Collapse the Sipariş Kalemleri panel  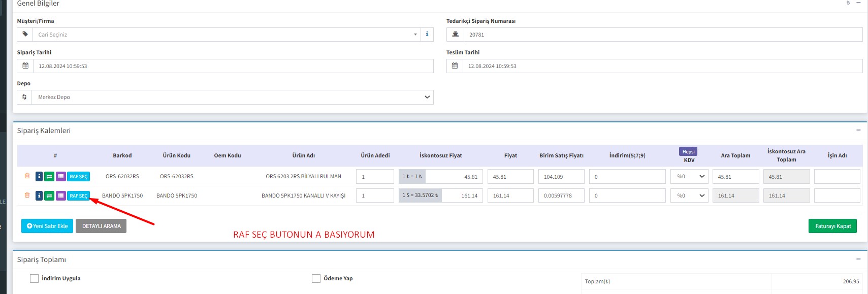pos(858,130)
